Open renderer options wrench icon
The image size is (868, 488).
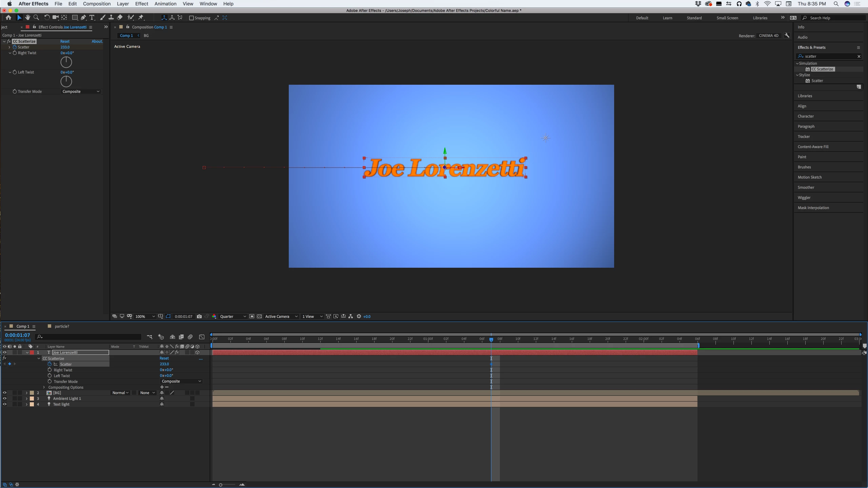pyautogui.click(x=787, y=36)
